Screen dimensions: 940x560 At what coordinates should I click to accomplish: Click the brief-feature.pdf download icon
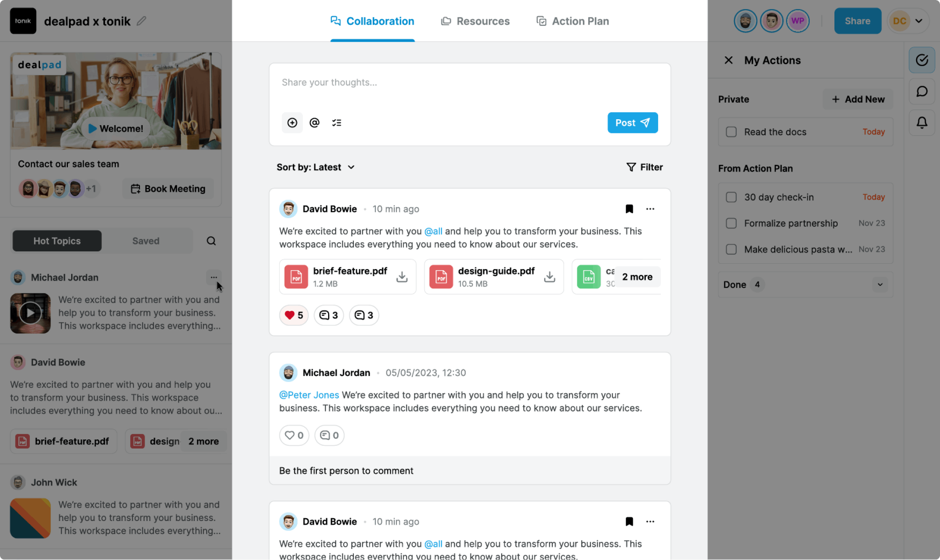(401, 276)
